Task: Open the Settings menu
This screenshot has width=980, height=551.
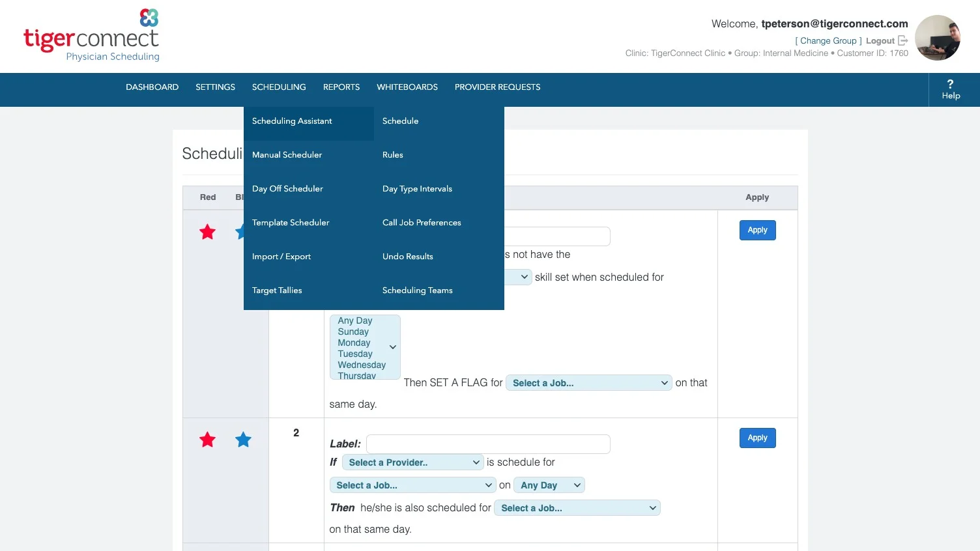Action: [x=215, y=87]
